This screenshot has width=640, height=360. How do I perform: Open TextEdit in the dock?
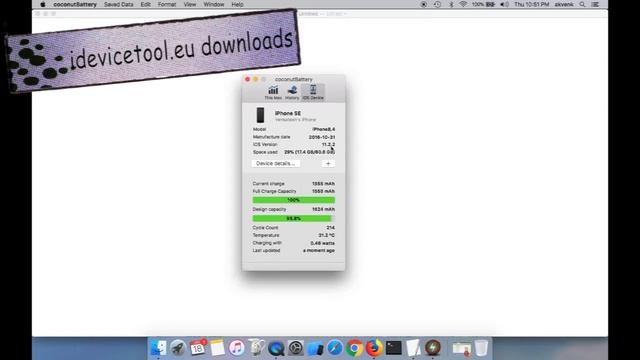413,348
